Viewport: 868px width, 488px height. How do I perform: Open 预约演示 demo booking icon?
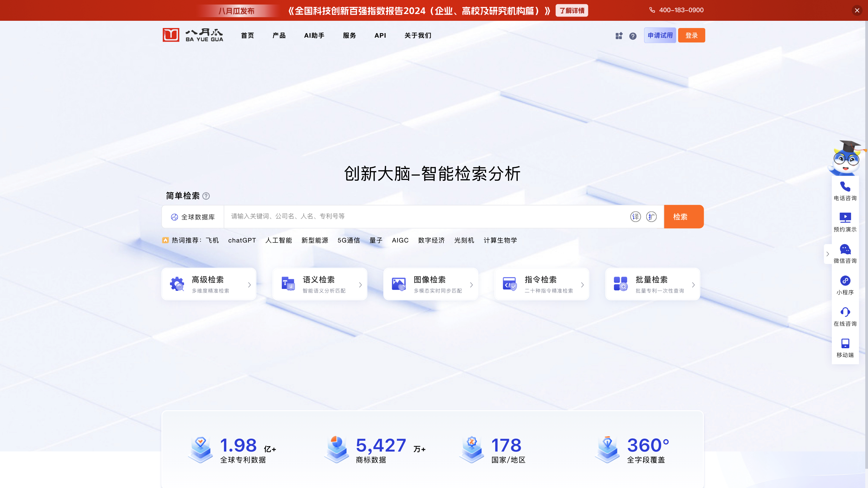[845, 218]
